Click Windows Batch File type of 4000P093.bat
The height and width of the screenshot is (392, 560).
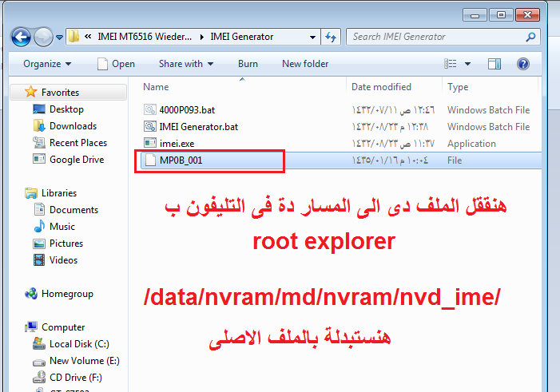[488, 110]
